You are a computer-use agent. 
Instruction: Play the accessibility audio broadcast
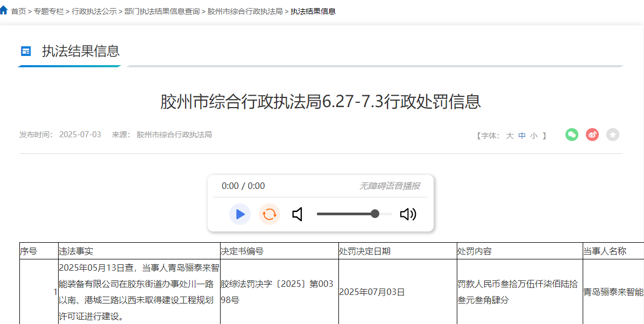tap(240, 214)
